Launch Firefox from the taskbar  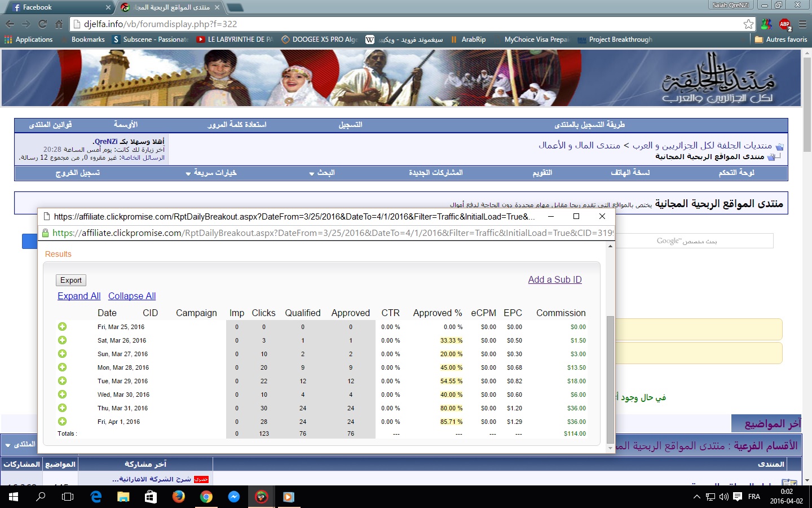click(179, 497)
